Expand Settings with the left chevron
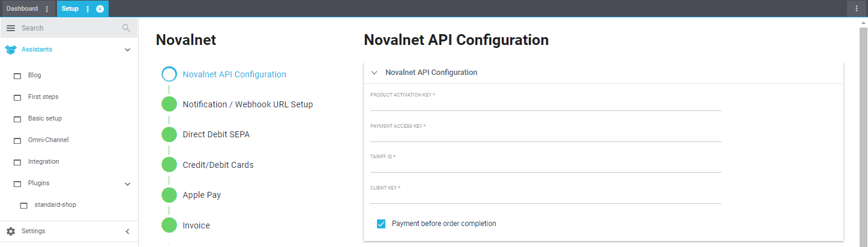The height and width of the screenshot is (247, 868). tap(127, 231)
